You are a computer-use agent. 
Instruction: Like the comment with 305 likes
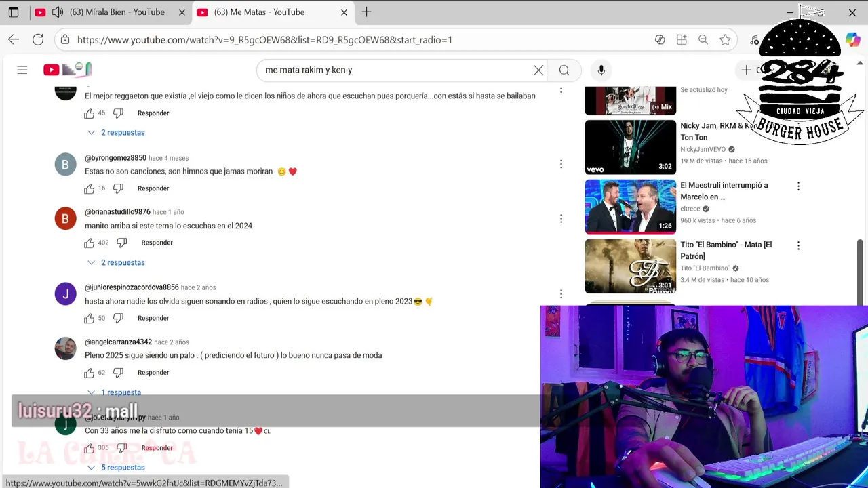[x=90, y=448]
